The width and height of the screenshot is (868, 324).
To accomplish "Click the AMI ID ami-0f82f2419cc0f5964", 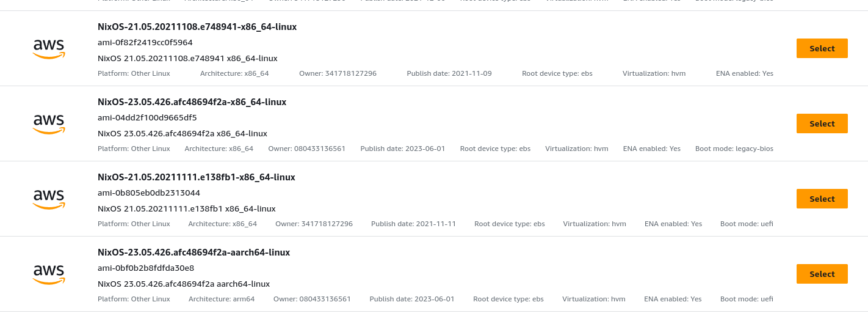I will (145, 43).
